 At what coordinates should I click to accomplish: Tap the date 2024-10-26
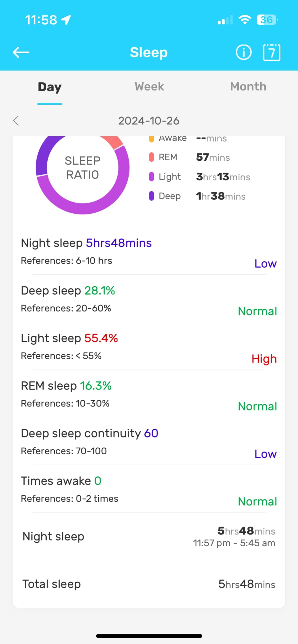tap(149, 121)
